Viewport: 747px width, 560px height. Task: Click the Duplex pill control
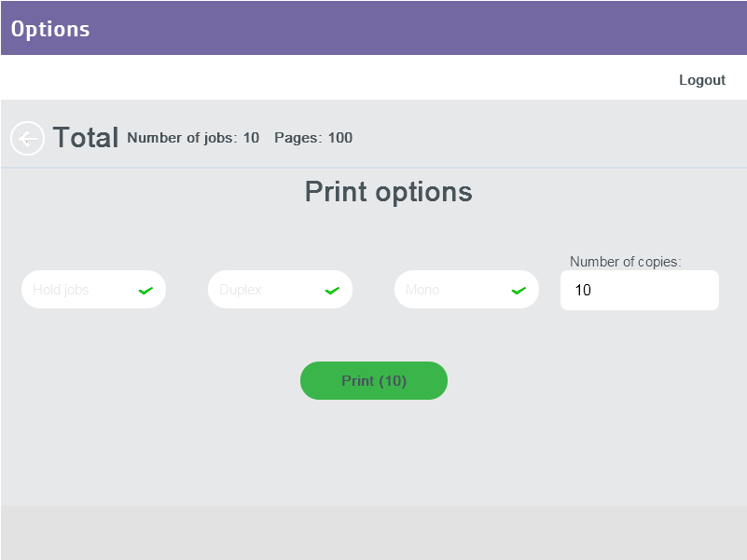(x=280, y=290)
